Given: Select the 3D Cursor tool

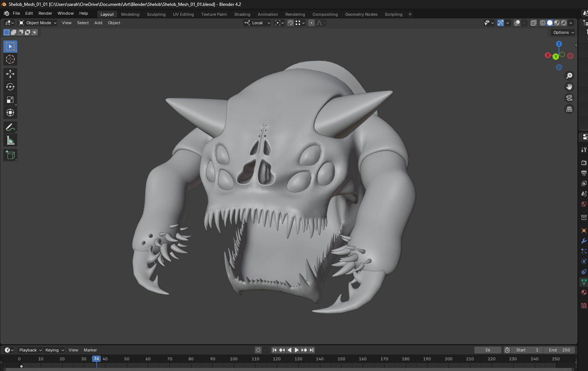Looking at the screenshot, I should (10, 59).
